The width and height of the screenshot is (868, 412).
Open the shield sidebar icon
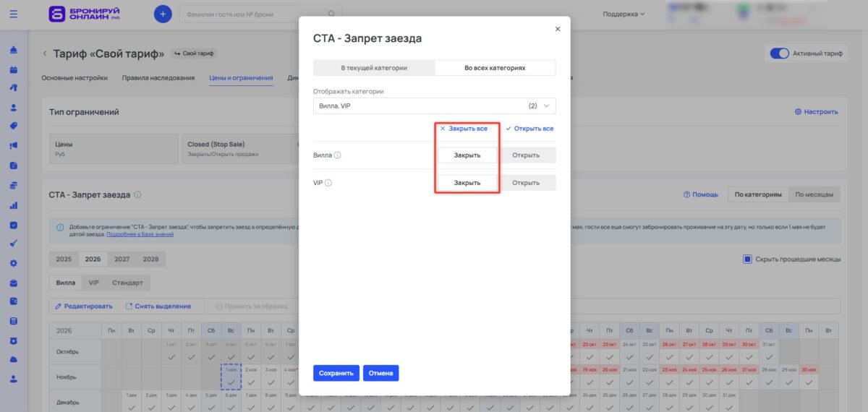coord(14,340)
